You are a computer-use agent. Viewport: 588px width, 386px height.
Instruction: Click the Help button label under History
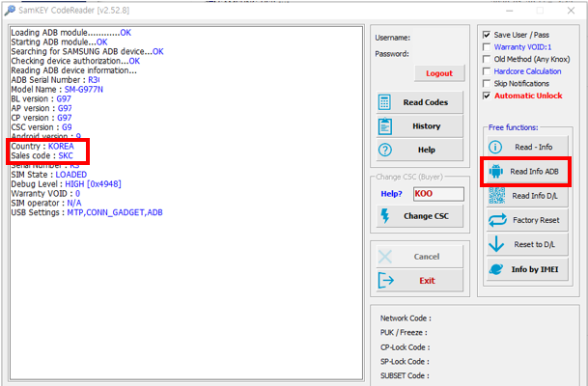click(x=427, y=150)
